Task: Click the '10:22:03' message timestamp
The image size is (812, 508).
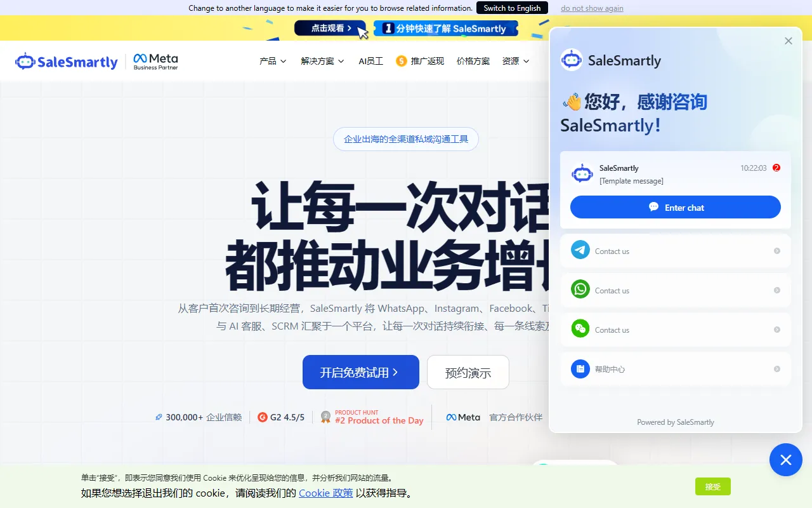Action: point(754,168)
